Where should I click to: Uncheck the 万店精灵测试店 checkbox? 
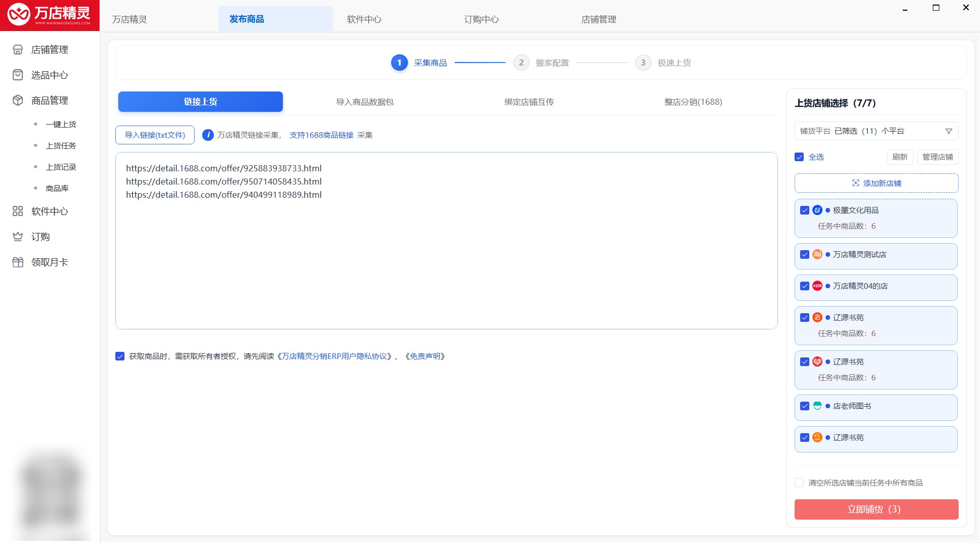[x=805, y=254]
